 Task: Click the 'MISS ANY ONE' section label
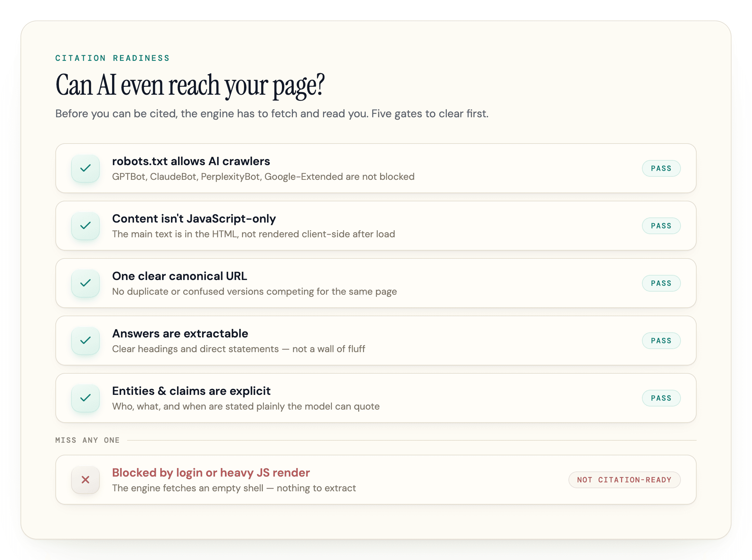coord(88,440)
